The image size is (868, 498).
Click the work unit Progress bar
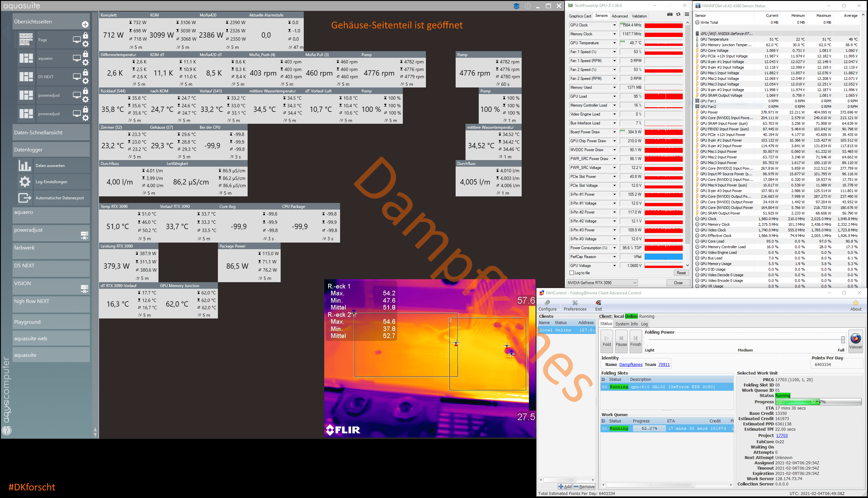coord(818,402)
